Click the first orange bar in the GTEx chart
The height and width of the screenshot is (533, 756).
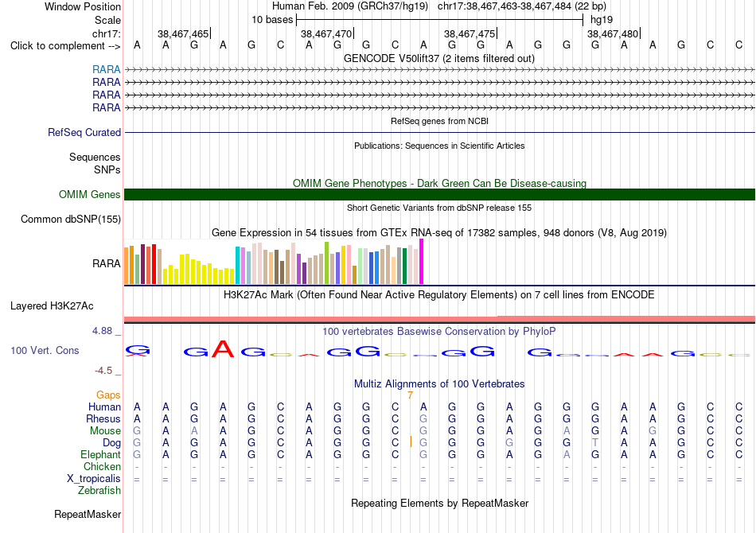(127, 266)
